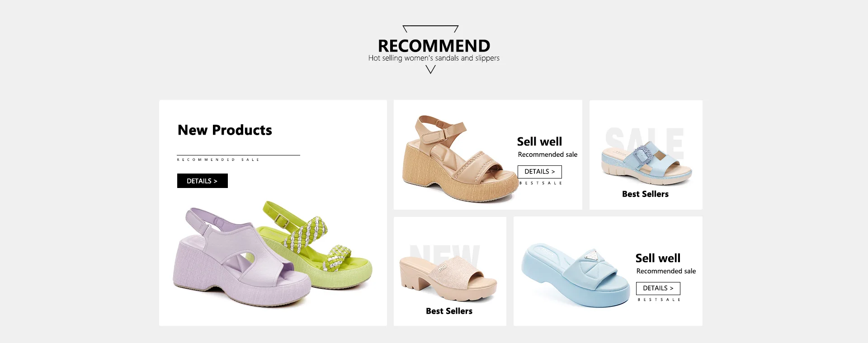868x343 pixels.
Task: Click Recommended sale text in bottom-right card
Action: coord(666,271)
